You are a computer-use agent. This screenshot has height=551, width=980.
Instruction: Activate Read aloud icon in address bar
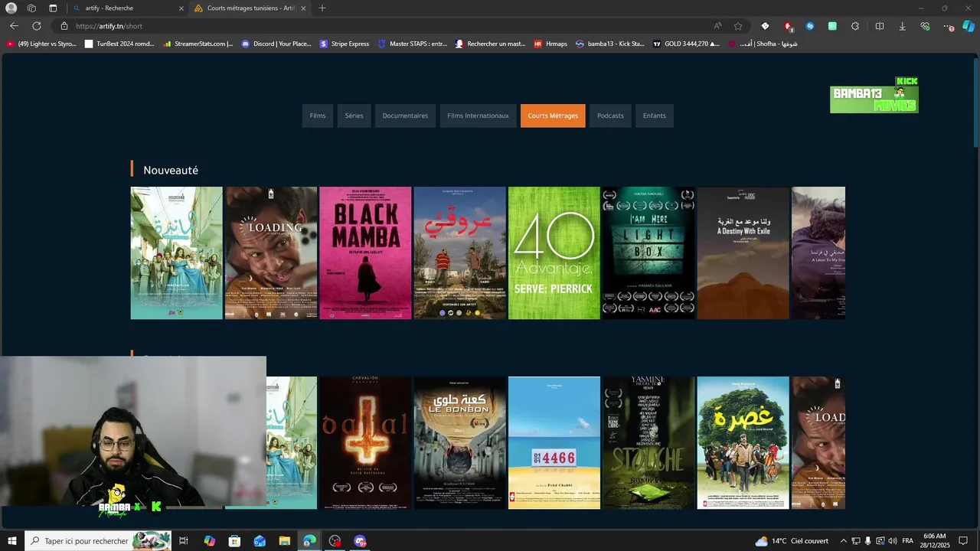pos(717,26)
